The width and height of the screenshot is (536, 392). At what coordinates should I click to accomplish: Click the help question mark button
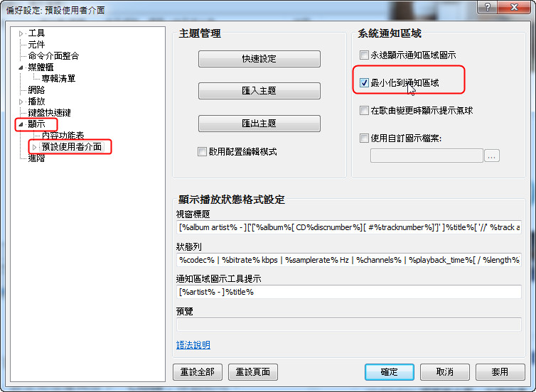(488, 7)
